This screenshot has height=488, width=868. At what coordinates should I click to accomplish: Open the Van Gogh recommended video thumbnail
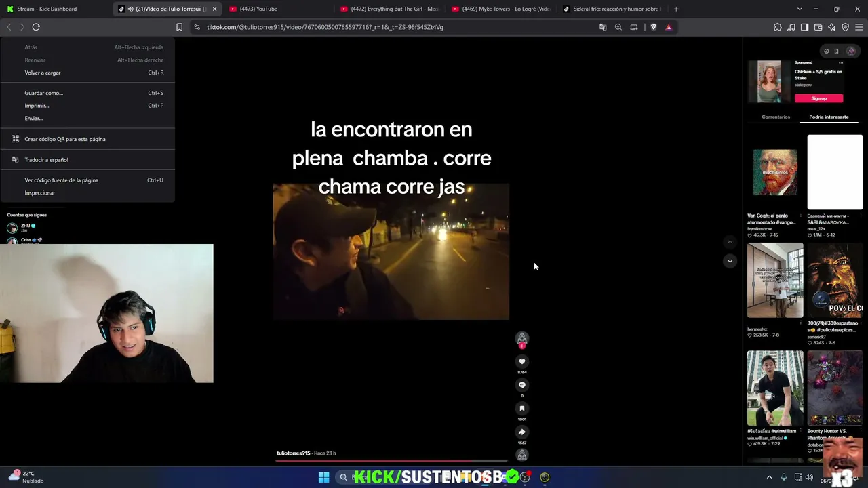click(x=775, y=172)
